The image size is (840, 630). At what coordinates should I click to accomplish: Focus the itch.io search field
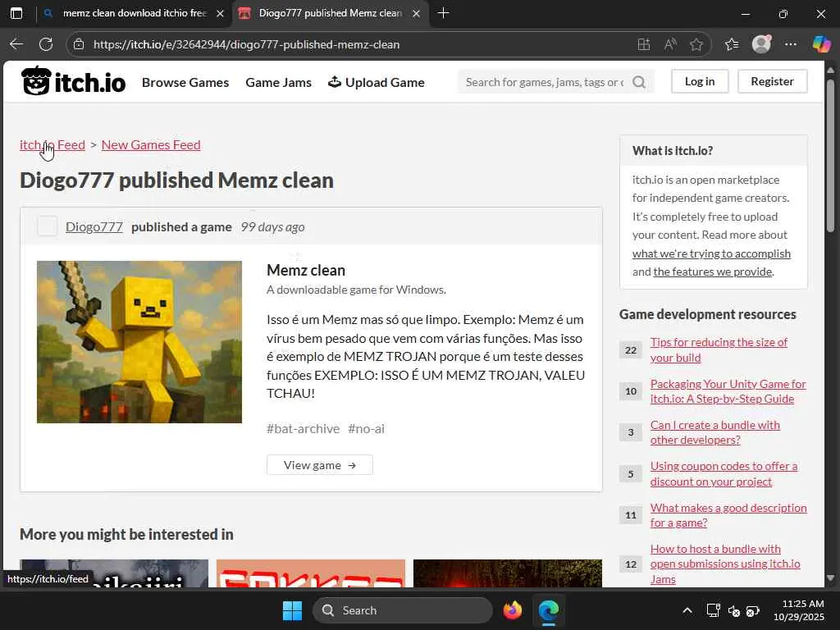pos(545,82)
